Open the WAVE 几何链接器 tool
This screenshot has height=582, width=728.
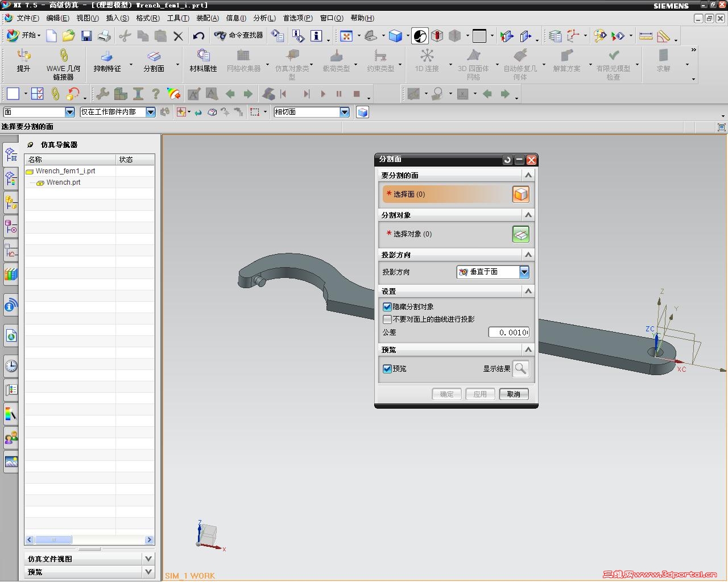point(63,64)
